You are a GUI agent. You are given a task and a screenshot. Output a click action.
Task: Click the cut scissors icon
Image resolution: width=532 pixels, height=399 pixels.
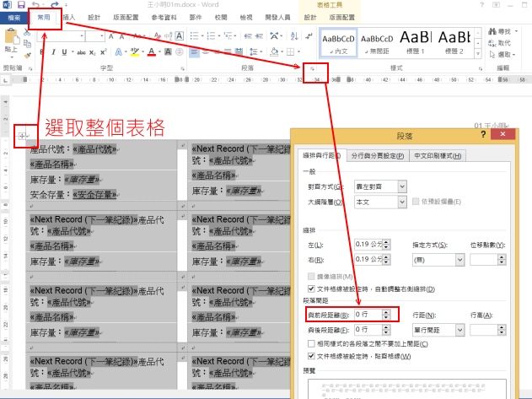click(27, 33)
